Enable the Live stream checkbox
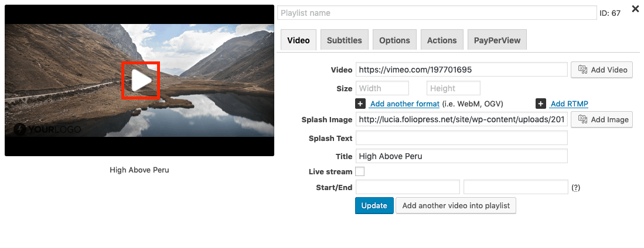 click(x=360, y=171)
